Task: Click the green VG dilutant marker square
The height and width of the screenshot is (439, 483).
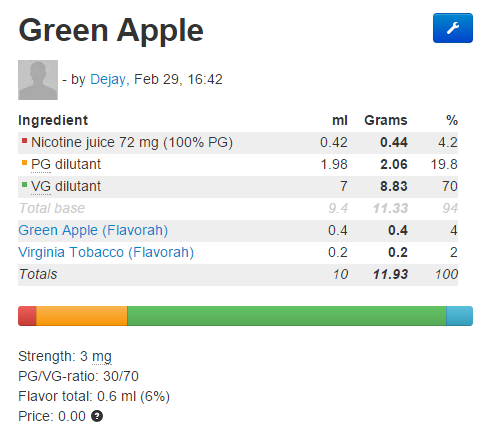Action: pyautogui.click(x=24, y=185)
